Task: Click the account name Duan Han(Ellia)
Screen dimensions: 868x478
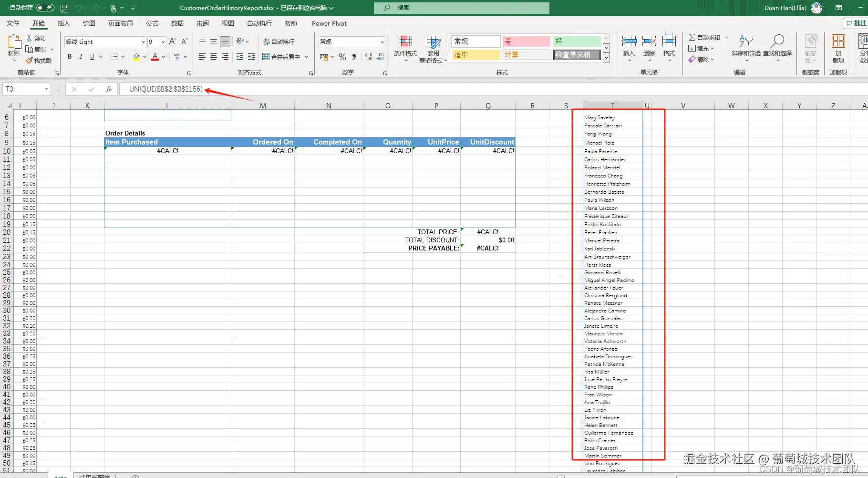Action: coord(785,8)
